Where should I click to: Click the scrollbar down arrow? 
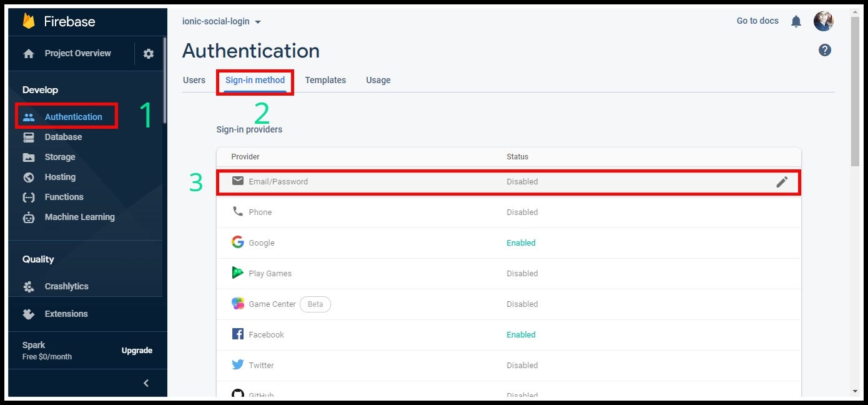855,391
